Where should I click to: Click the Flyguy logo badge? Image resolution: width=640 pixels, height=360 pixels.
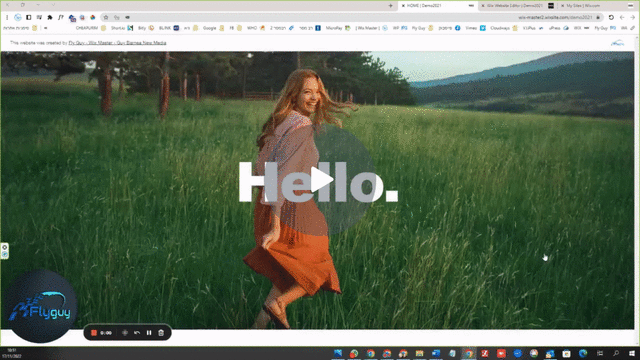40,306
